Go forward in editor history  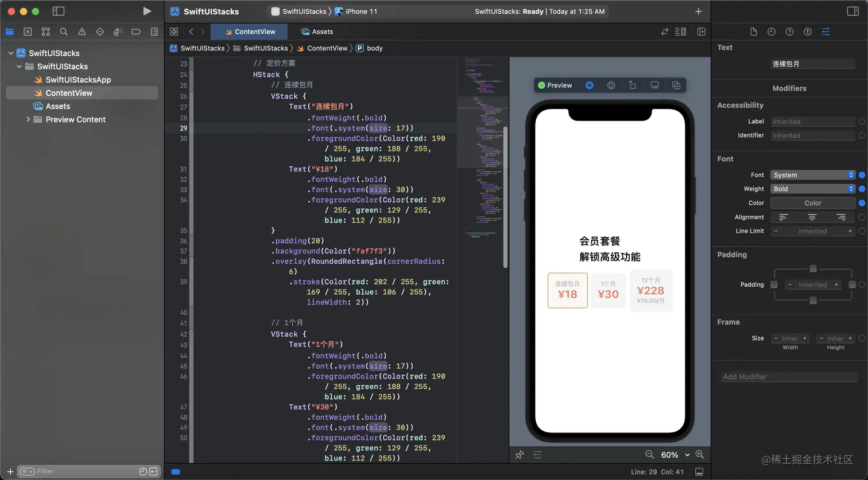[203, 32]
